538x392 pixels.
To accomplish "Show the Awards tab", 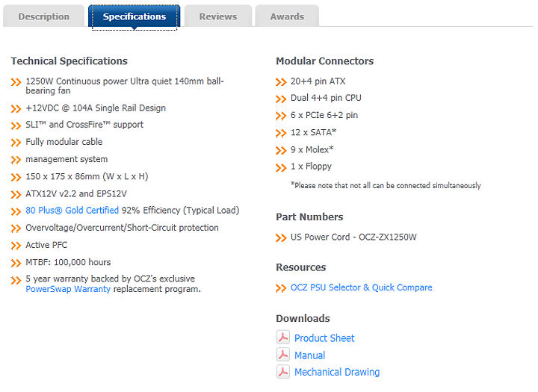I will click(x=287, y=16).
